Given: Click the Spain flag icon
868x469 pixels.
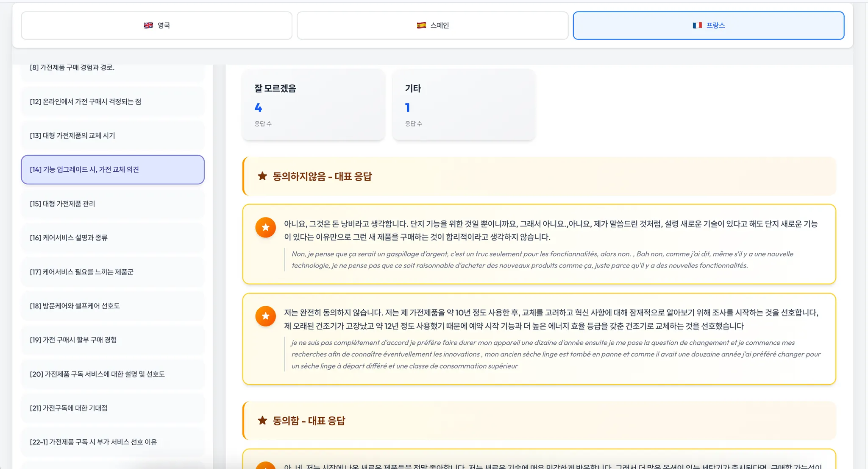Looking at the screenshot, I should click(x=421, y=25).
